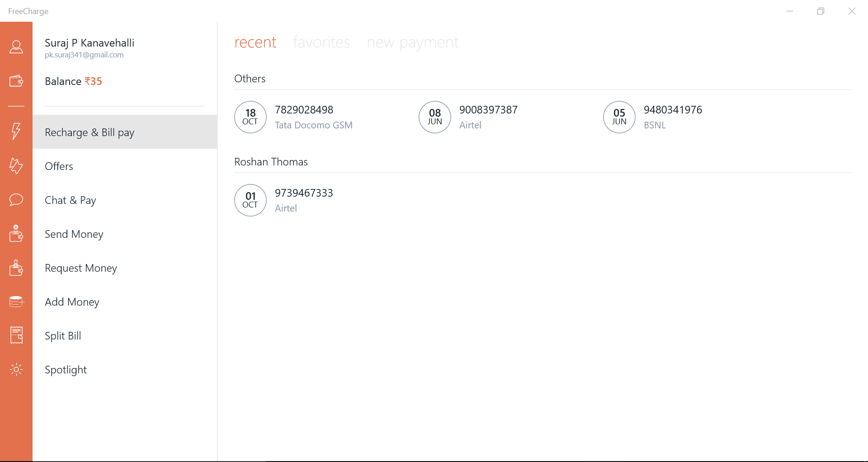Click the add money coins icon

[16, 301]
